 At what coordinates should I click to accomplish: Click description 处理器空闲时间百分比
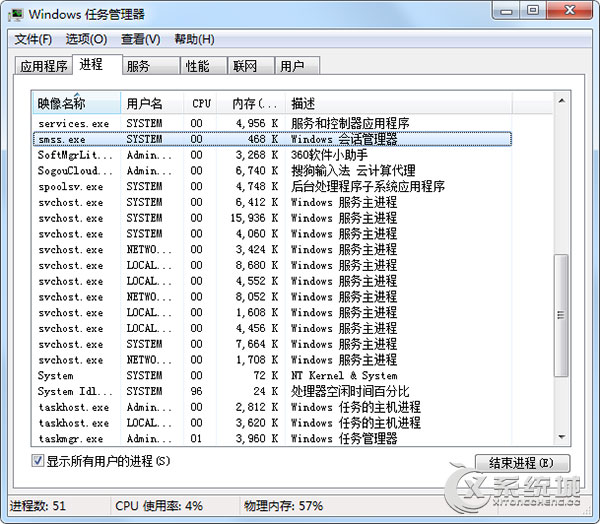click(350, 391)
